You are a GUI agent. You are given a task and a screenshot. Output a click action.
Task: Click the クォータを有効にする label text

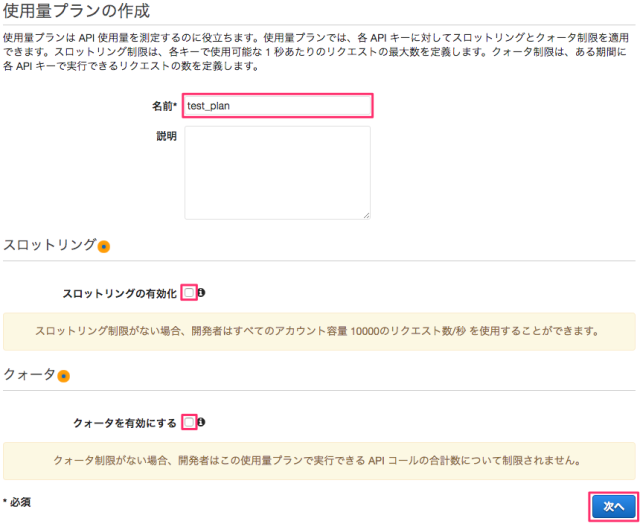[x=125, y=424]
